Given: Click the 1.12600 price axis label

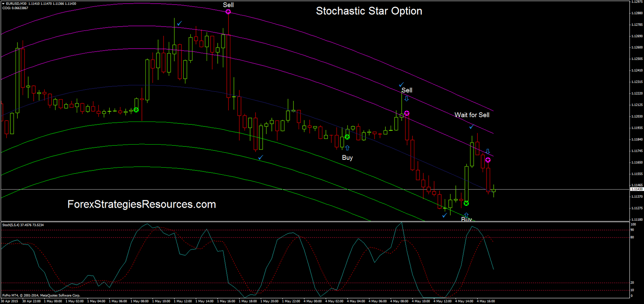Looking at the screenshot, I should coord(637,47).
